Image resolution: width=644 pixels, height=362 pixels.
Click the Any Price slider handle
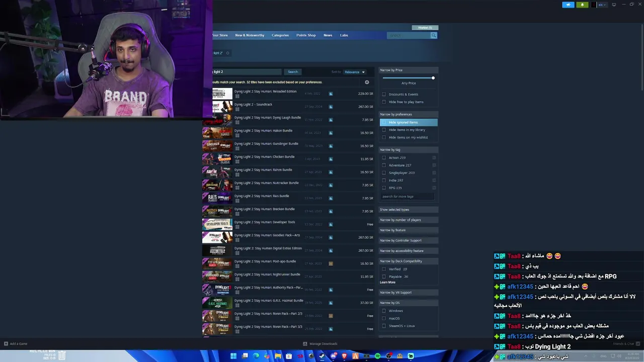point(433,78)
